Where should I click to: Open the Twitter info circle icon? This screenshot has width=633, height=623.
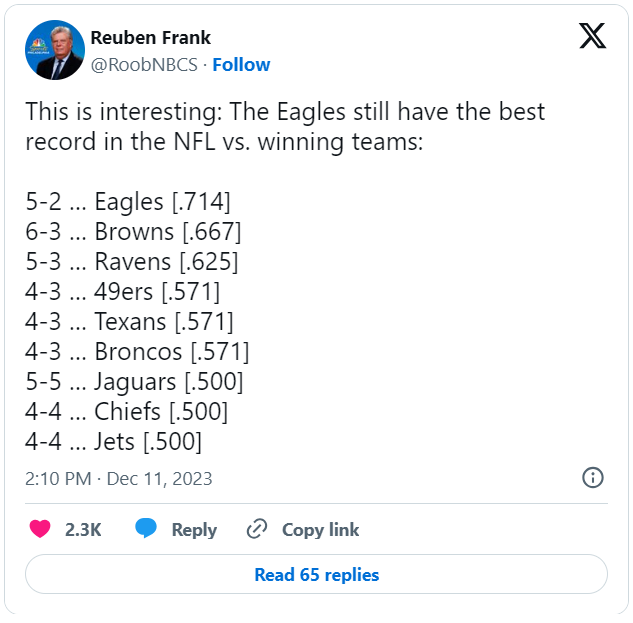(592, 477)
